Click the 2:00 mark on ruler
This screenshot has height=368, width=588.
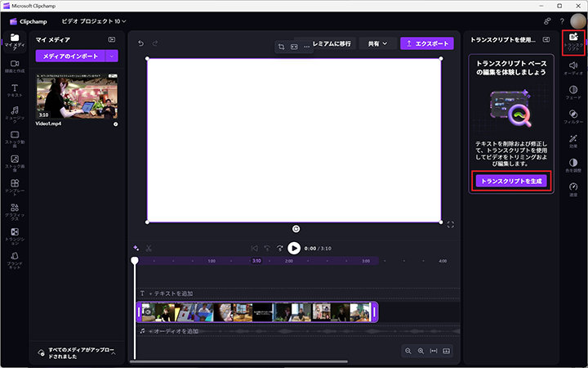[289, 261]
